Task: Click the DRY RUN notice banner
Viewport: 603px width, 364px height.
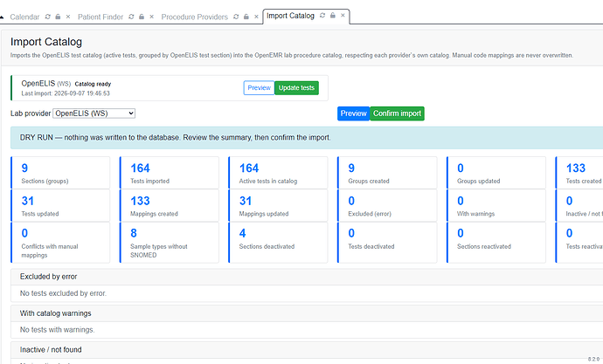Action: pyautogui.click(x=307, y=138)
